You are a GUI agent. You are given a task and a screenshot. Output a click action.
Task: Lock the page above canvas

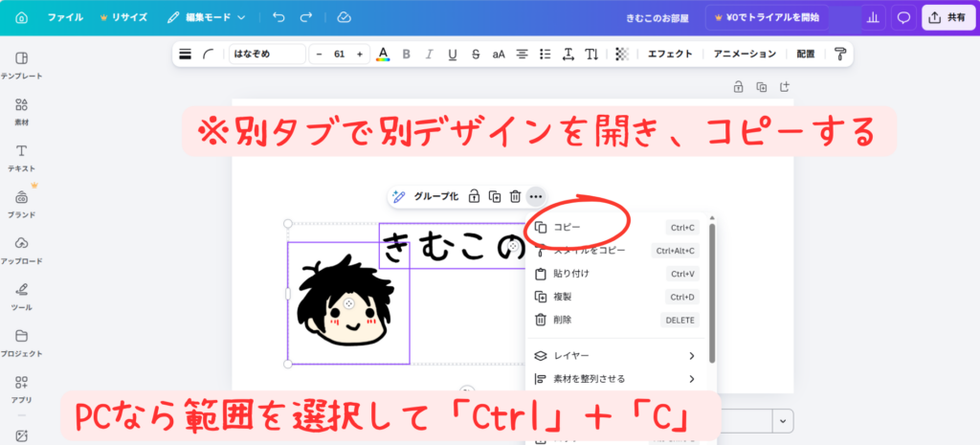point(738,87)
